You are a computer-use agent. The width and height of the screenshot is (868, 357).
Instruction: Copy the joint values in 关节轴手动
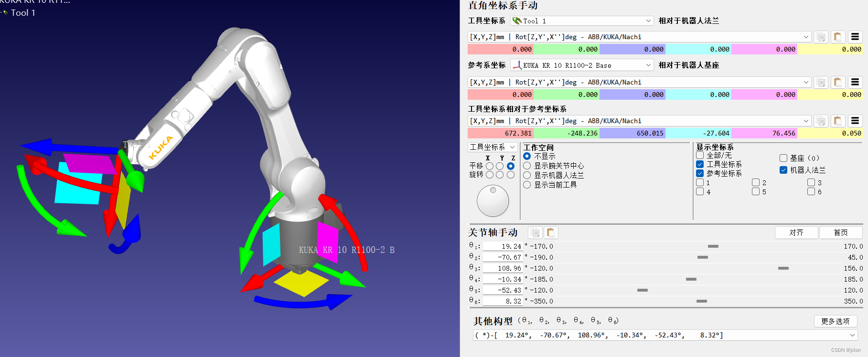tap(535, 232)
